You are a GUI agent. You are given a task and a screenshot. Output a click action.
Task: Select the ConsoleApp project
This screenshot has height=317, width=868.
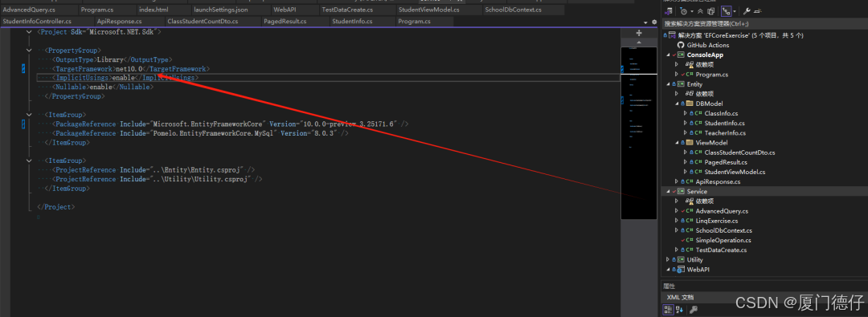click(705, 55)
